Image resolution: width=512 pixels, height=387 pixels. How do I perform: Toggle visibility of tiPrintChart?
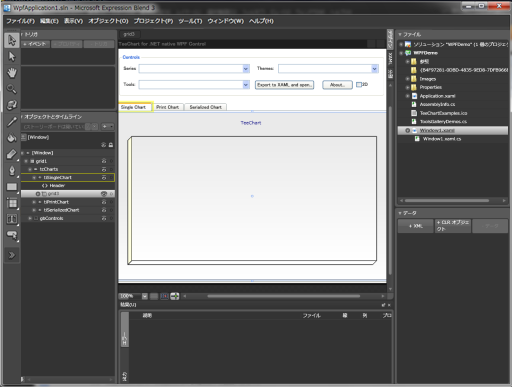(104, 202)
